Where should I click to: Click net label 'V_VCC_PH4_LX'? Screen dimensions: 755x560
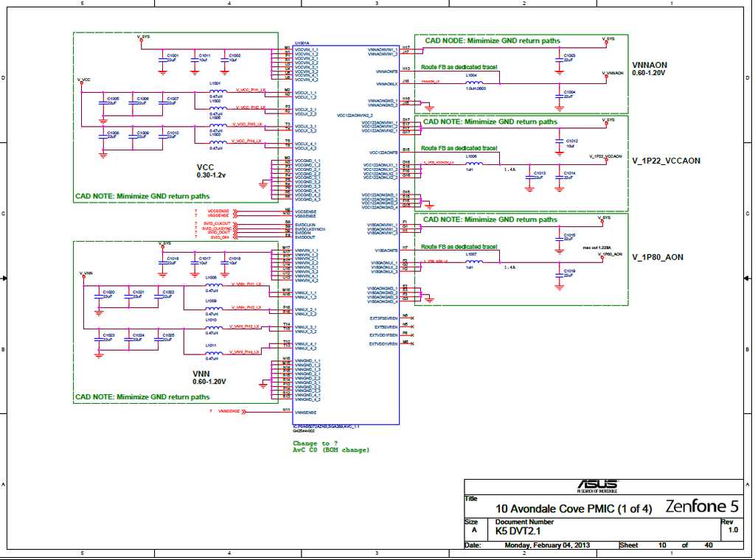[246, 141]
